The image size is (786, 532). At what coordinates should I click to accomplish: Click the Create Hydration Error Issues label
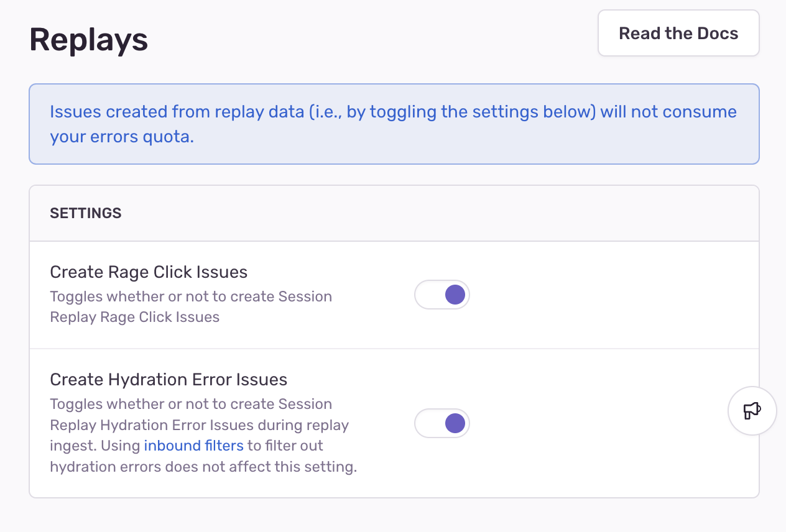tap(169, 379)
